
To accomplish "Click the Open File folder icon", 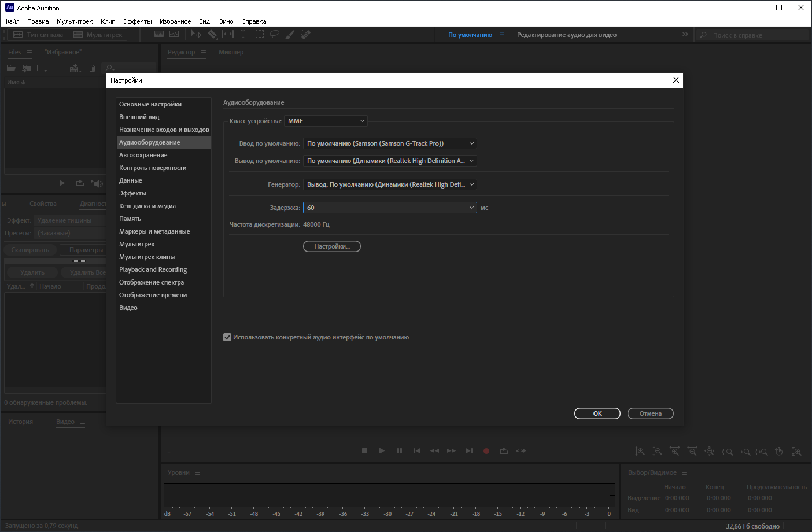I will 11,68.
